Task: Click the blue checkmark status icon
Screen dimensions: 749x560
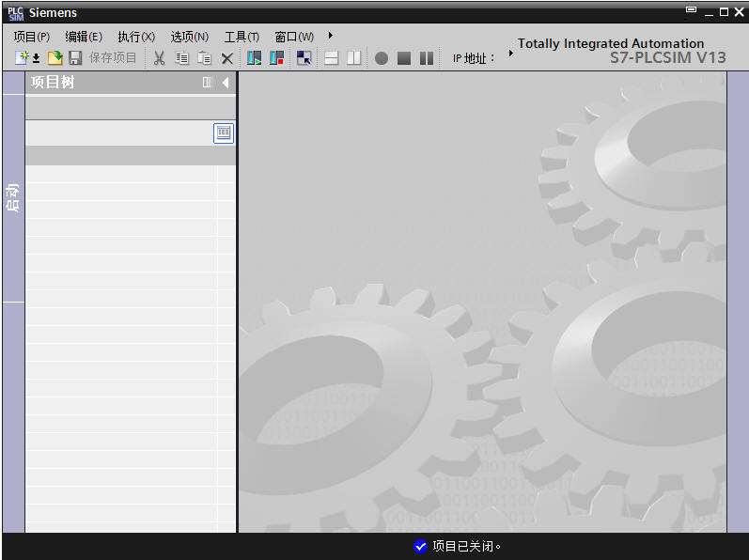Action: pyautogui.click(x=420, y=546)
